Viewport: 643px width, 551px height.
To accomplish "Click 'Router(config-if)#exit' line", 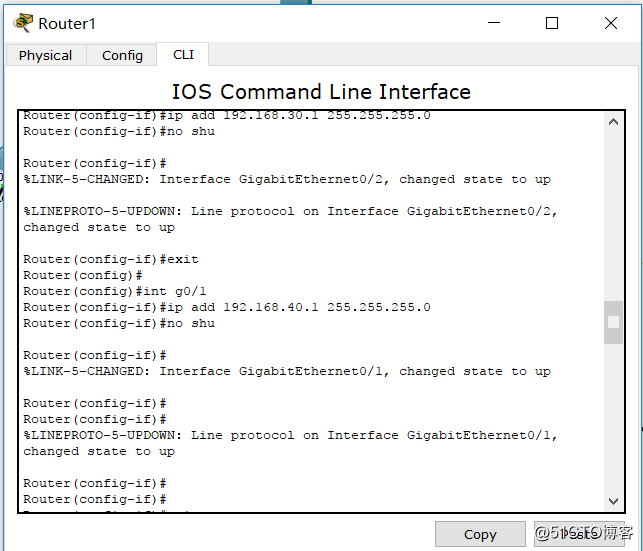I will [x=111, y=260].
